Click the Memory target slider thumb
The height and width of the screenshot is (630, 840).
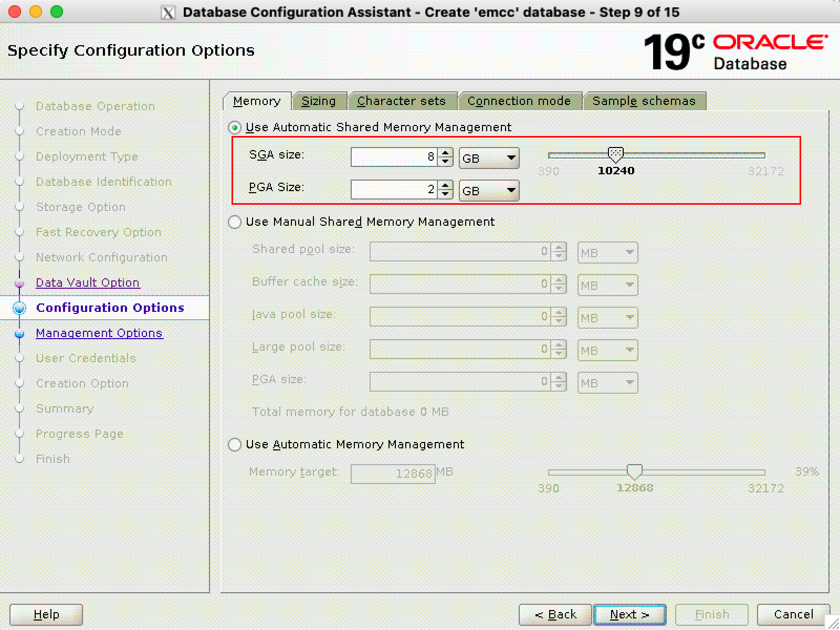click(635, 472)
